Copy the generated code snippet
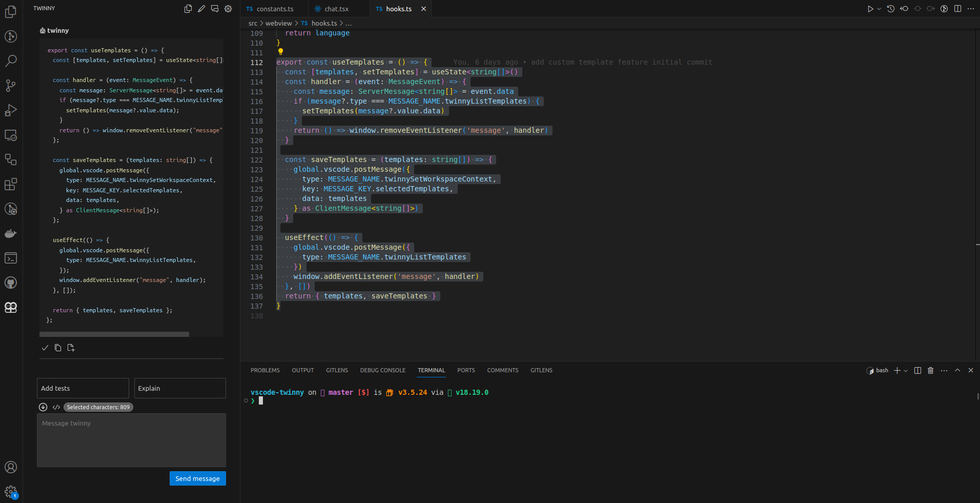Image resolution: width=980 pixels, height=503 pixels. (58, 348)
